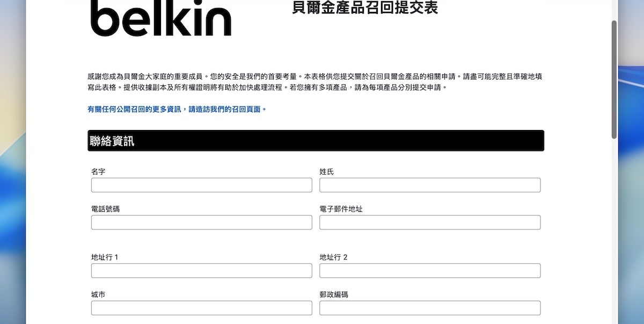
Task: Click the introductory paragraph starting with 感謝您
Action: pos(316,82)
